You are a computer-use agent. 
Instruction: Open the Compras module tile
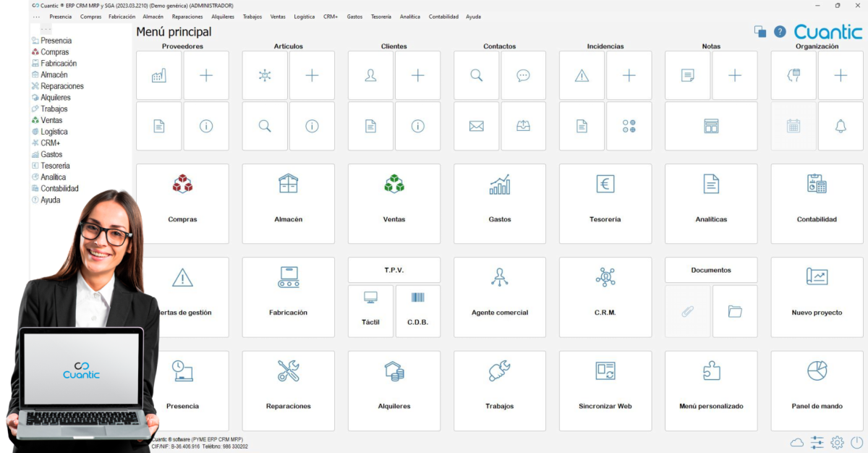pos(182,203)
